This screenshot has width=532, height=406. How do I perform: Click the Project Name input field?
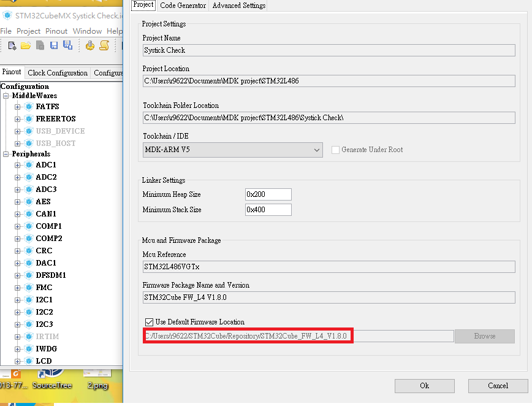point(329,50)
